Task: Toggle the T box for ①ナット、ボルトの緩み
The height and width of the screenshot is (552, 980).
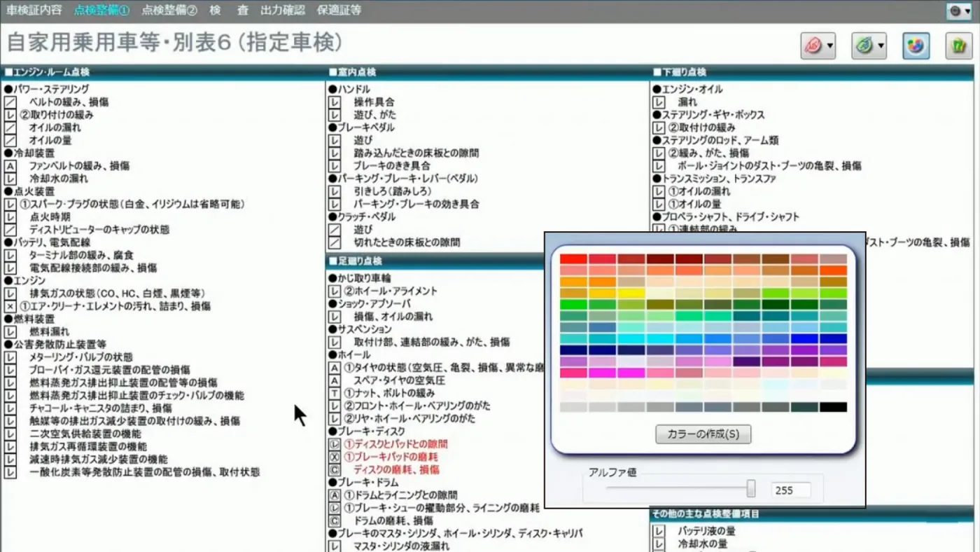Action: tap(335, 393)
